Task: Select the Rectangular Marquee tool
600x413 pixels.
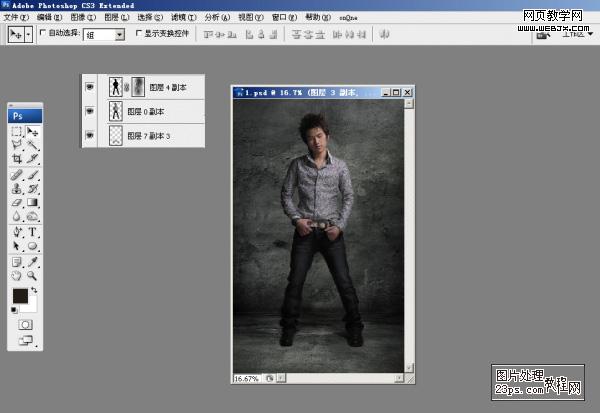Action: pos(17,132)
